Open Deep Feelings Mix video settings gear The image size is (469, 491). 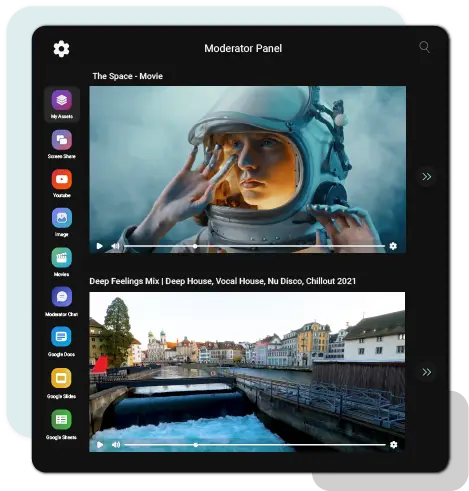(x=394, y=445)
